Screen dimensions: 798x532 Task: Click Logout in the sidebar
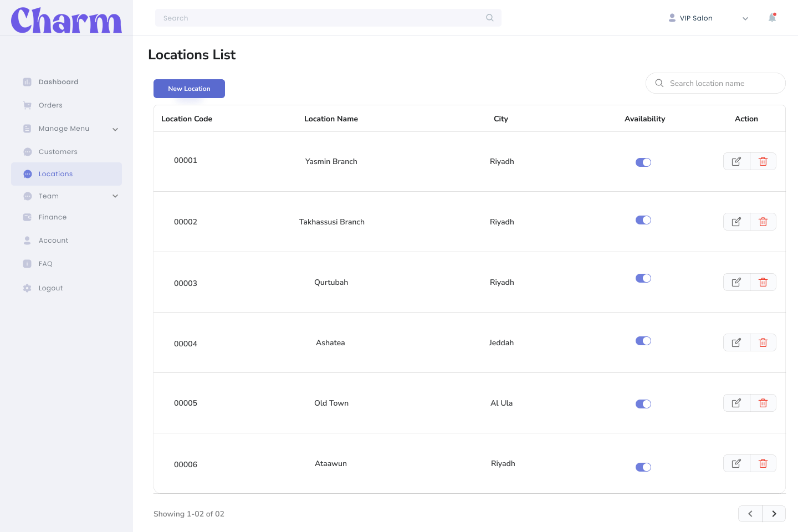click(50, 288)
